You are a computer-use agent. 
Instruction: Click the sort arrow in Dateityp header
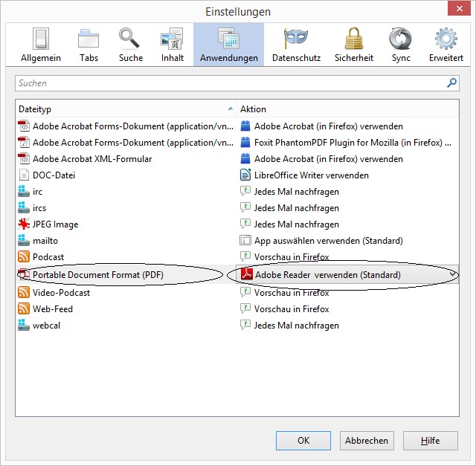(231, 109)
